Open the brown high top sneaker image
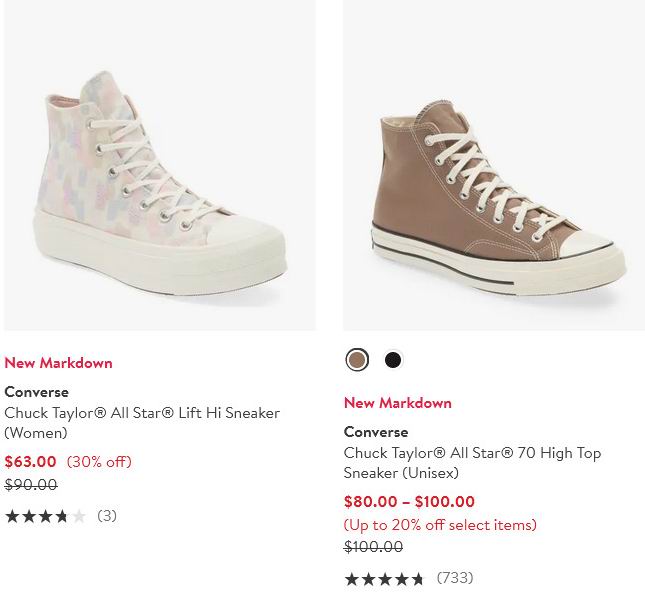 [x=494, y=165]
